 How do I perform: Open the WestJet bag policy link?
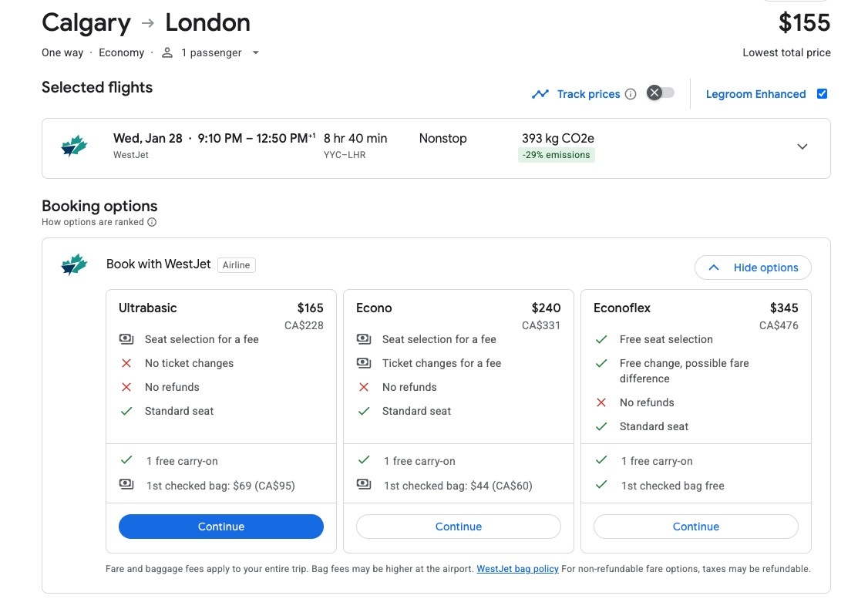coord(517,569)
